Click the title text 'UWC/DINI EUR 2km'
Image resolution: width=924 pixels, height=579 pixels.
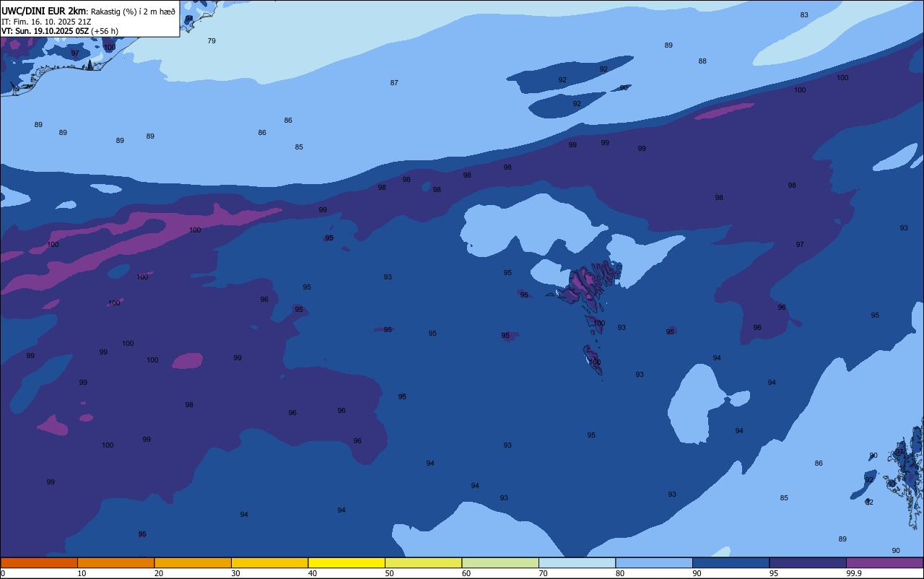pyautogui.click(x=43, y=11)
